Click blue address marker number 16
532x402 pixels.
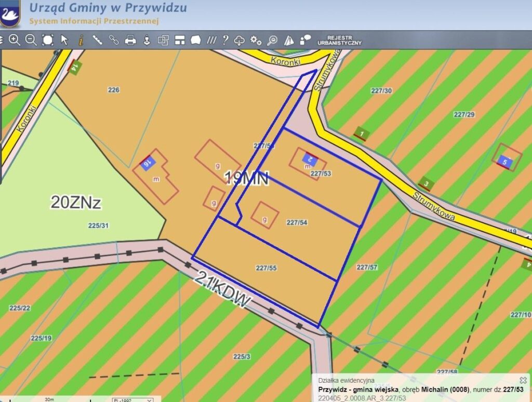[x=148, y=163]
